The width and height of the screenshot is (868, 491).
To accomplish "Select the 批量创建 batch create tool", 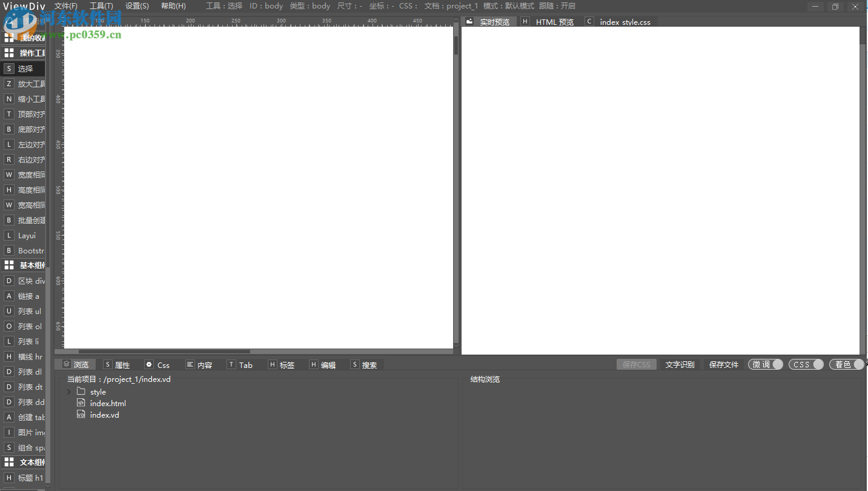I will click(23, 219).
